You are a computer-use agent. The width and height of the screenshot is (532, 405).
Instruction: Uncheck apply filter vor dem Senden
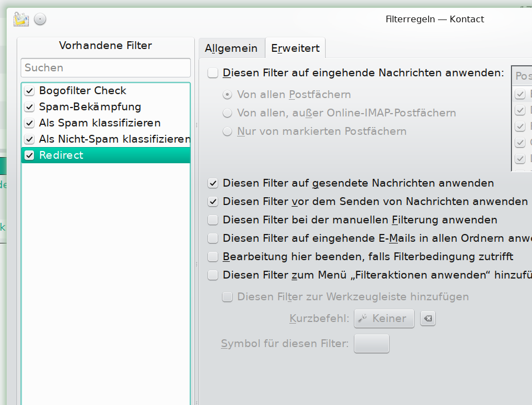pos(213,202)
